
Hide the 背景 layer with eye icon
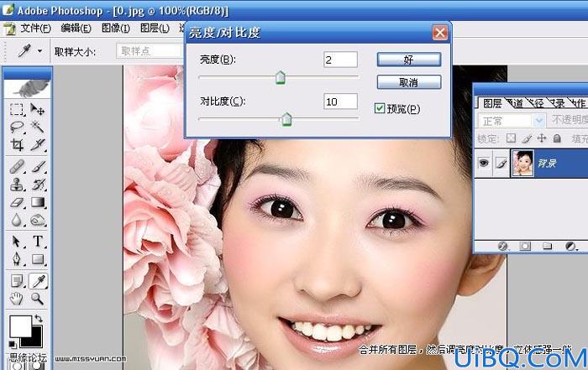coord(483,163)
